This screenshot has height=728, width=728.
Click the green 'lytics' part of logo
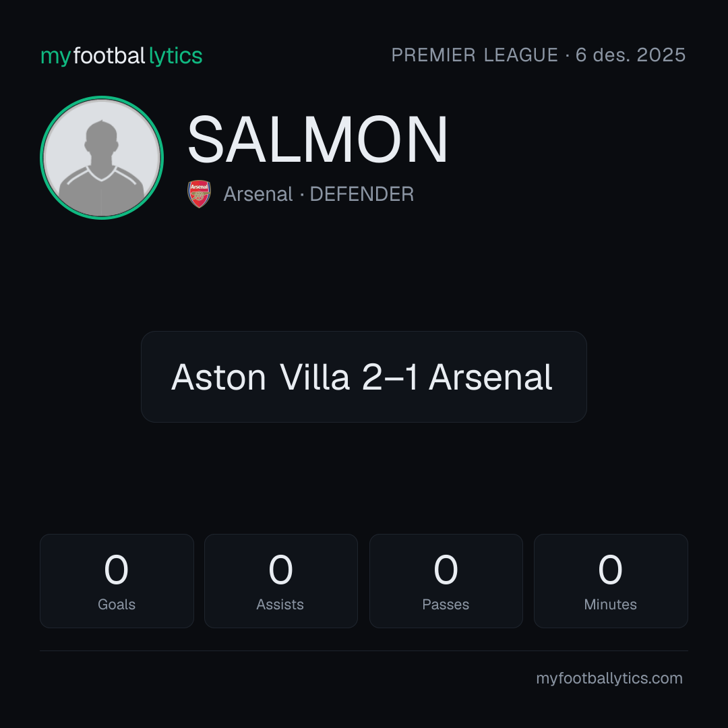tap(175, 56)
